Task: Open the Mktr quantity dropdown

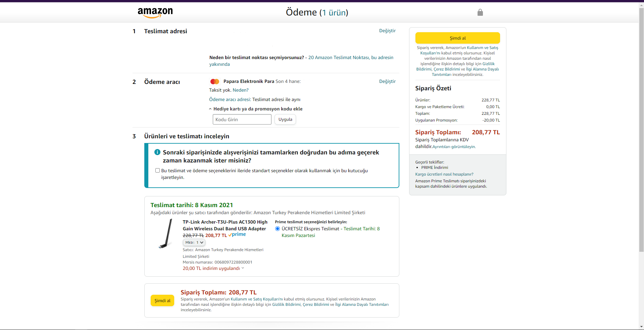Action: [x=194, y=242]
